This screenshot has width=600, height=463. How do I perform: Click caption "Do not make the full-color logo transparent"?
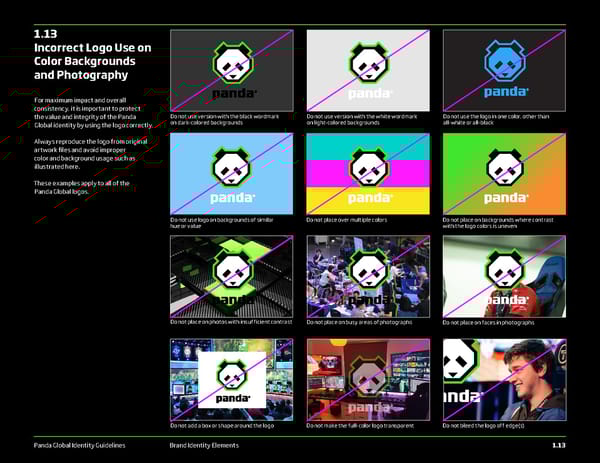pyautogui.click(x=360, y=426)
